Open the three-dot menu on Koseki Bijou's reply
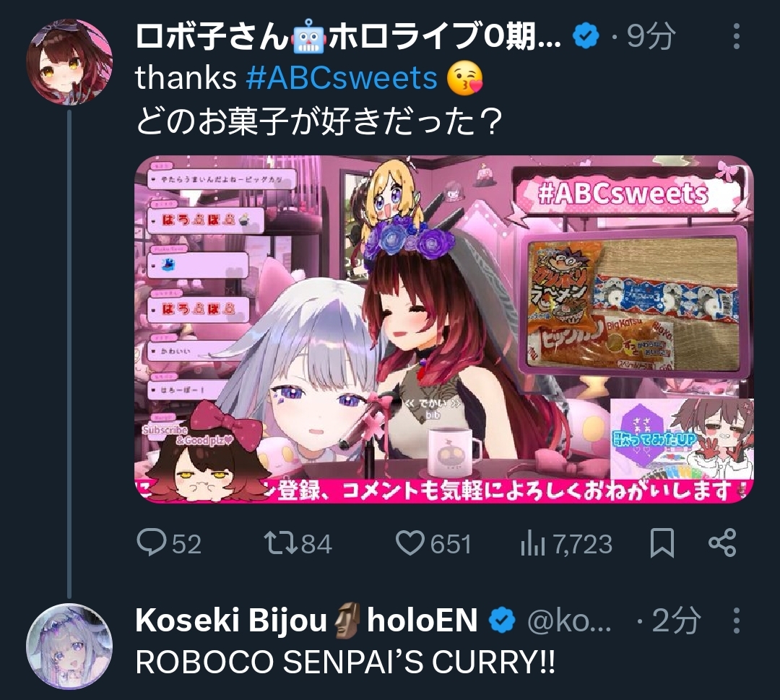 [737, 621]
